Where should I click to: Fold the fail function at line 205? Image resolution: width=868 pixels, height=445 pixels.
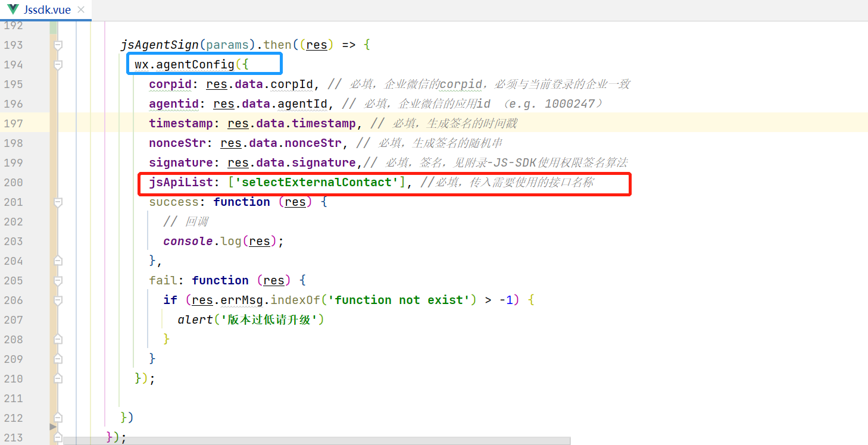[x=58, y=281]
